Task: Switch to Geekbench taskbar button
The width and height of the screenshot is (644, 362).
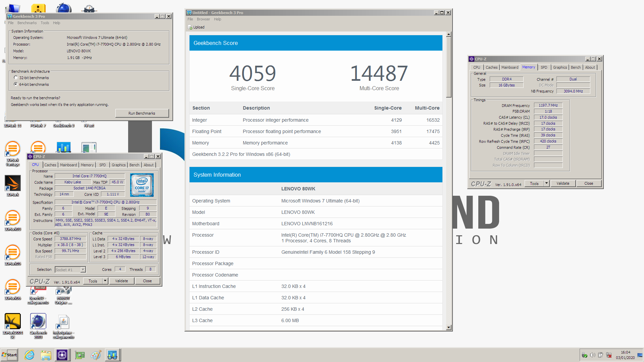Action: tap(112, 355)
